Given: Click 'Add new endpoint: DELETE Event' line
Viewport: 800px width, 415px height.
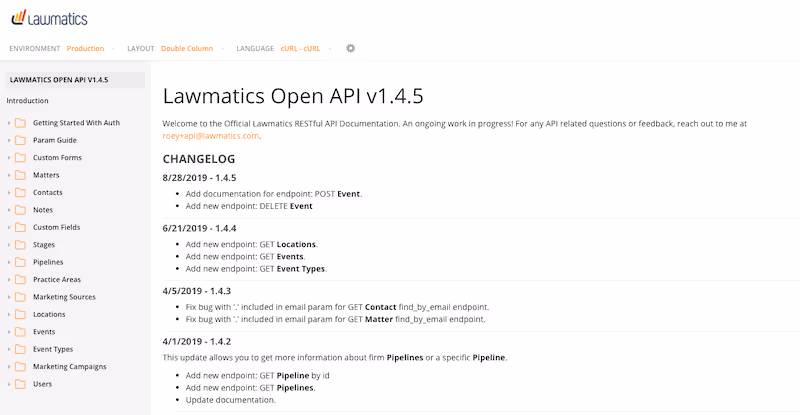Looking at the screenshot, I should point(249,206).
